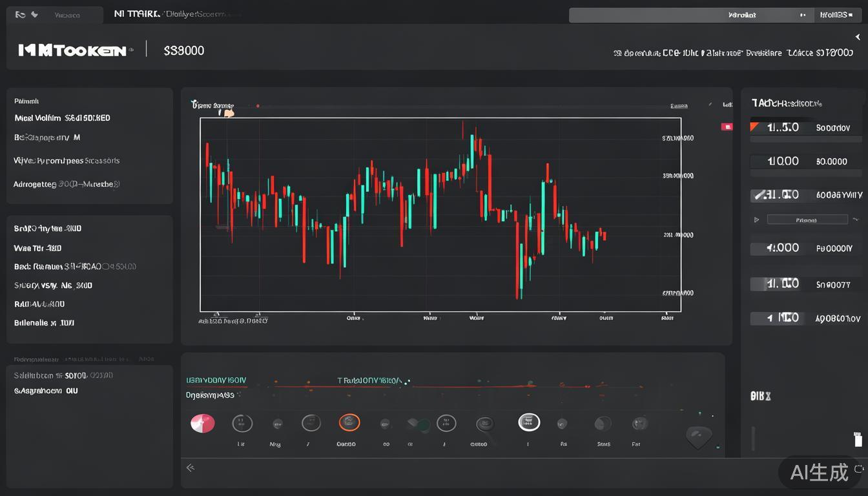The width and height of the screenshot is (868, 496).
Task: Click the 'Fat' token icon in bottom row
Action: 638,423
